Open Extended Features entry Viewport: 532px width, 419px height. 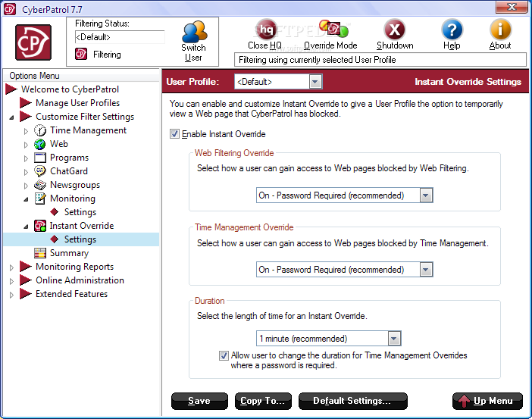(71, 294)
